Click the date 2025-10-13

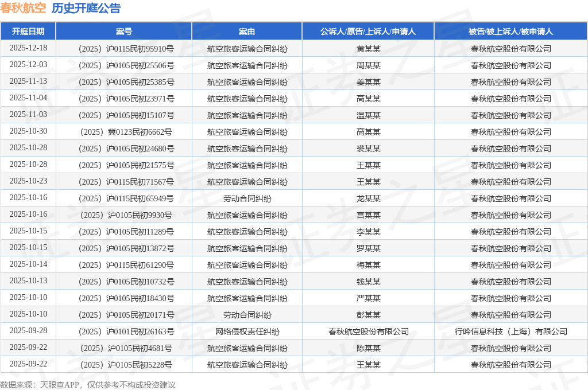point(28,280)
